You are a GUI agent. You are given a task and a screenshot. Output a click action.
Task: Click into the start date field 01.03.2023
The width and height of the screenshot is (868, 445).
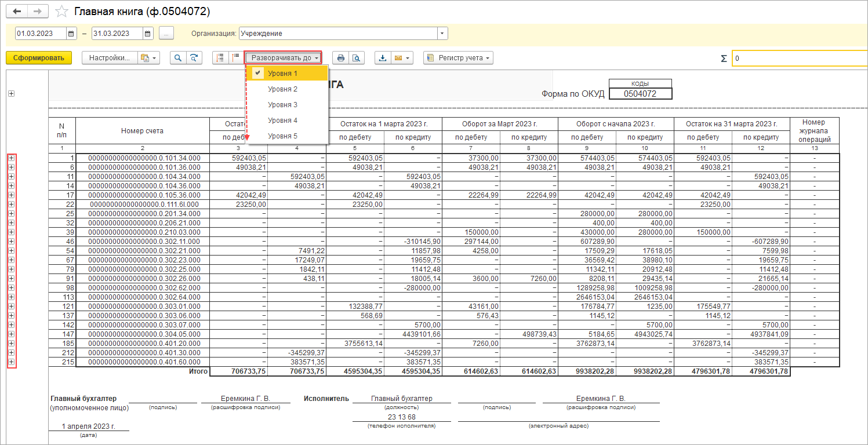tap(41, 34)
